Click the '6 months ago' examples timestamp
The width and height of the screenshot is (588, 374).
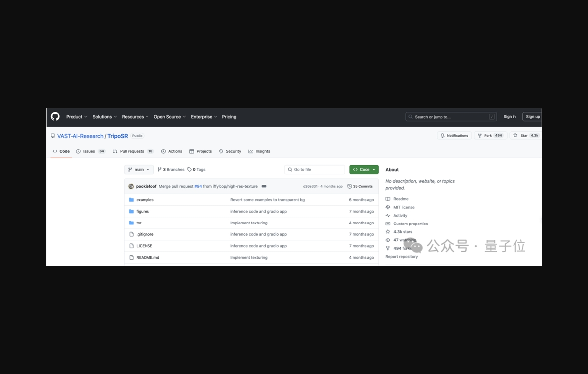(361, 200)
